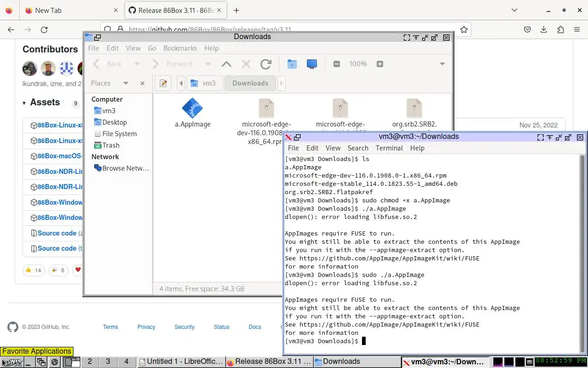This screenshot has height=368, width=588.
Task: Open Firefox Pocket save icon
Action: click(527, 29)
